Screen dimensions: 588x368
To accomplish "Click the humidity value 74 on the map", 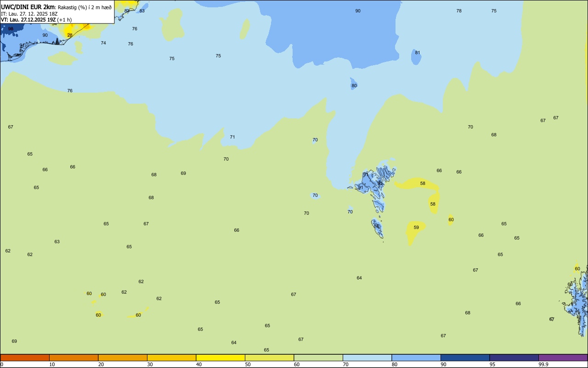I will pos(103,43).
